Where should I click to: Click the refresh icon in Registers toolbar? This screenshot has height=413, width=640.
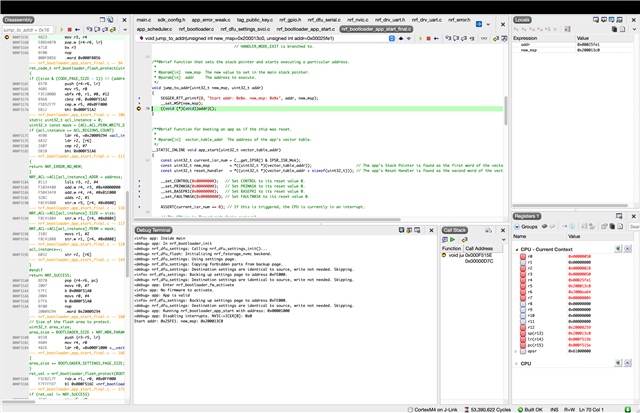coord(572,226)
